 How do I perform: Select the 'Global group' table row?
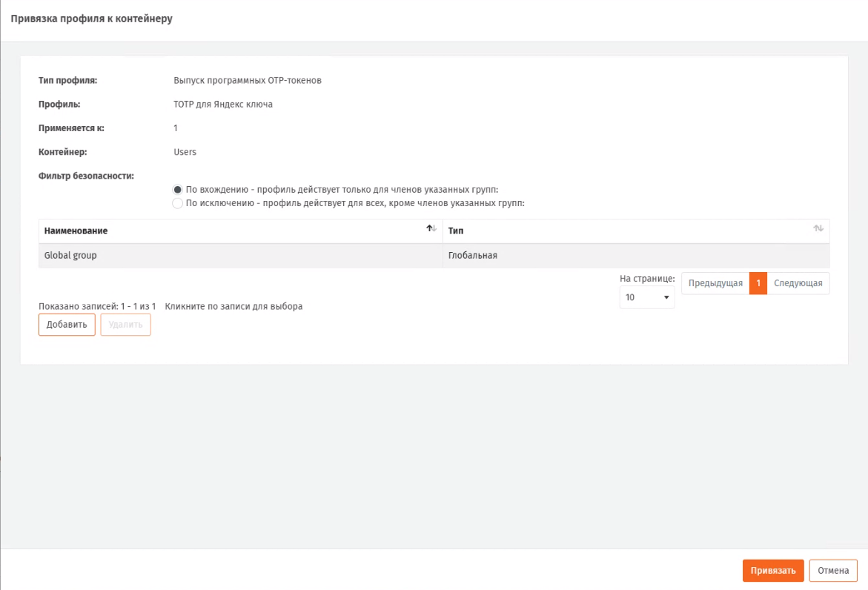(70, 256)
